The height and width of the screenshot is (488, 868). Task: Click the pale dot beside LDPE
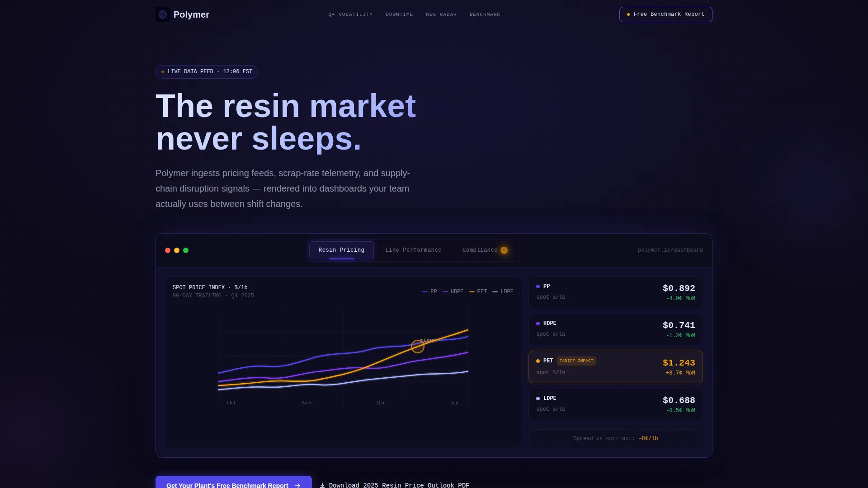(x=538, y=399)
